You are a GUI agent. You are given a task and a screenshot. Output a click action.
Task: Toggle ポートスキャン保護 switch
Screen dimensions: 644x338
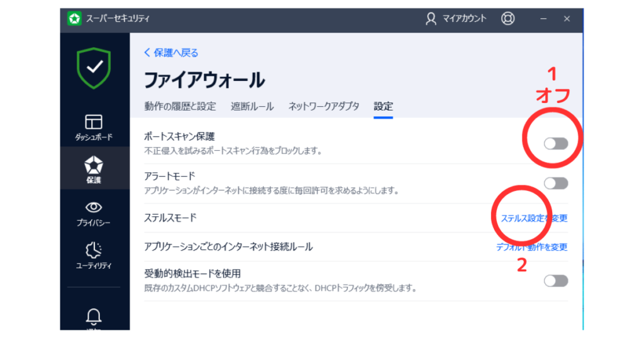coord(556,144)
